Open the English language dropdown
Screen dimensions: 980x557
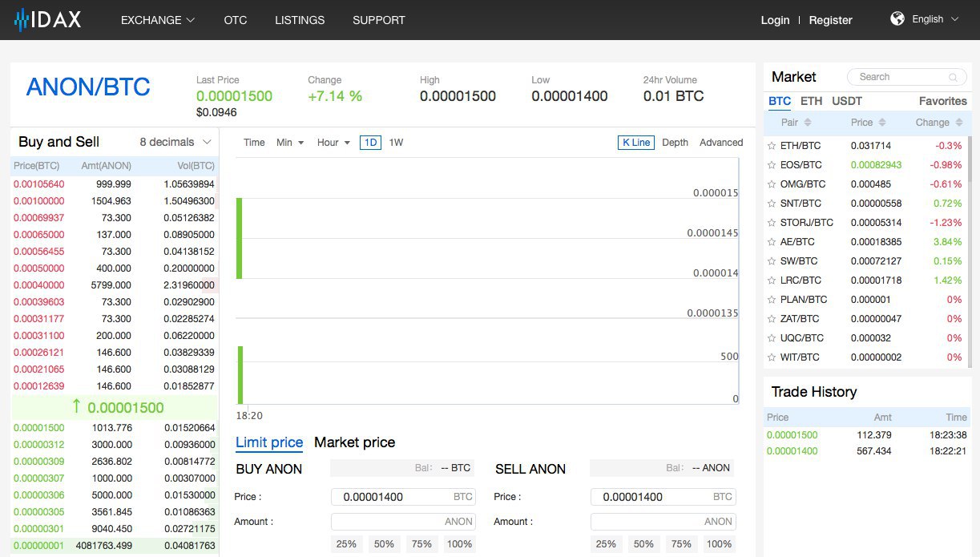coord(935,19)
